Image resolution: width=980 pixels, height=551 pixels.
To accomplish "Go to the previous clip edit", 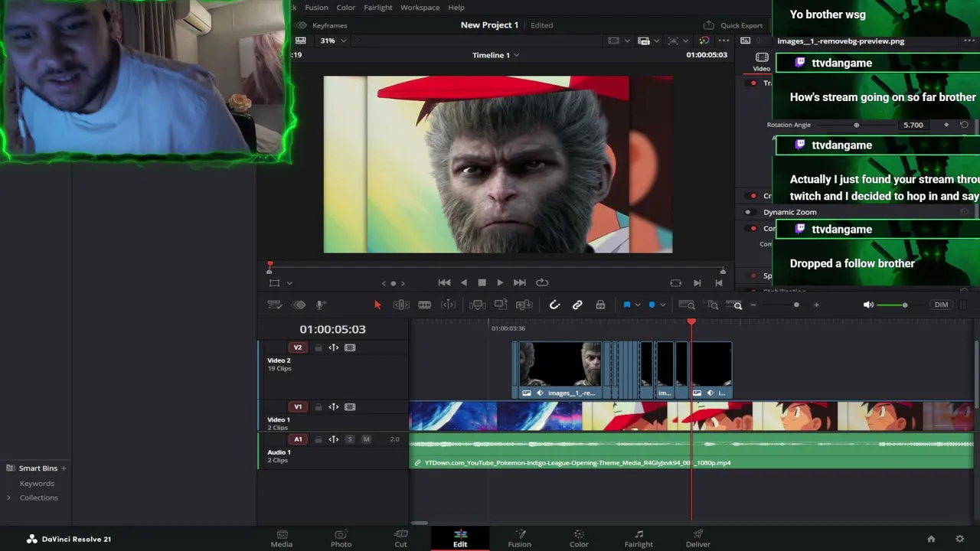I will click(718, 283).
